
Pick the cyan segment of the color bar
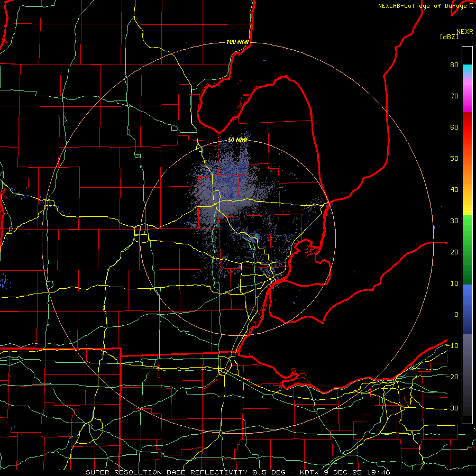click(467, 69)
